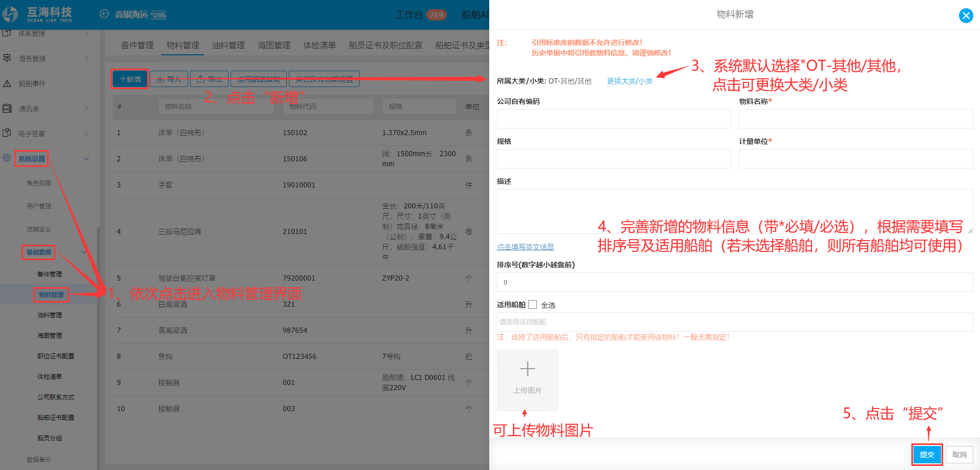980x470 pixels.
Task: Switch to the 油料管理 tab
Action: [228, 46]
